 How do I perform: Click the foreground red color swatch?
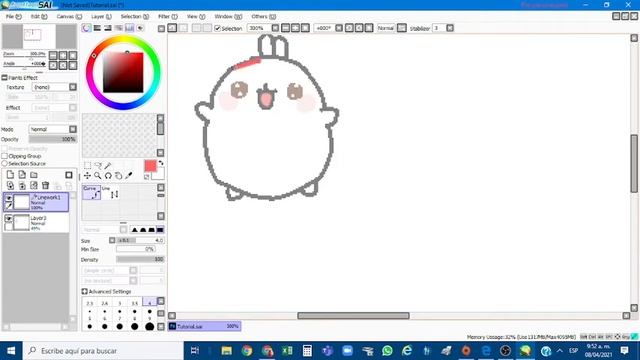point(150,166)
